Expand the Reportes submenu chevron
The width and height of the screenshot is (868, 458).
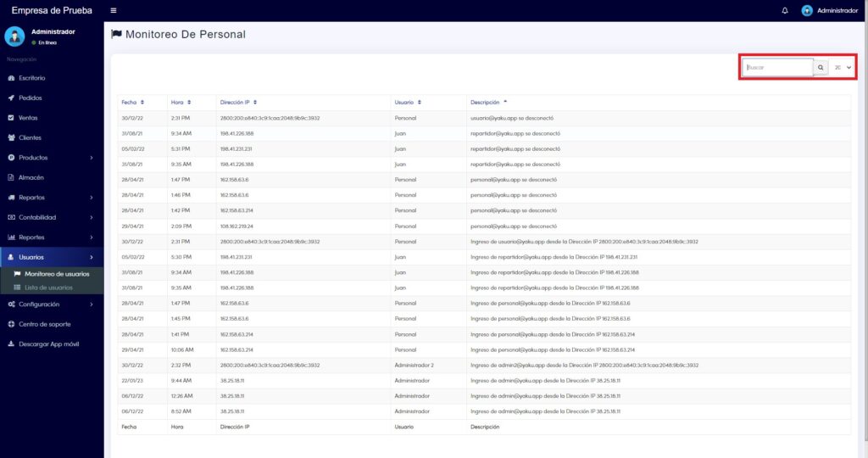pos(92,237)
